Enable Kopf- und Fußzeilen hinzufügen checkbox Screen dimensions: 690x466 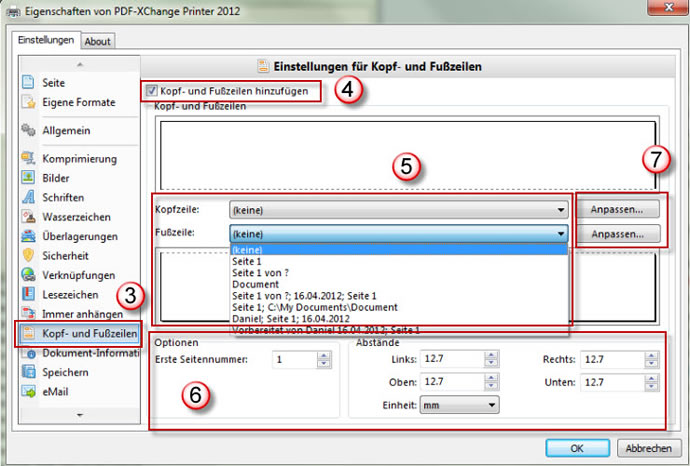151,91
